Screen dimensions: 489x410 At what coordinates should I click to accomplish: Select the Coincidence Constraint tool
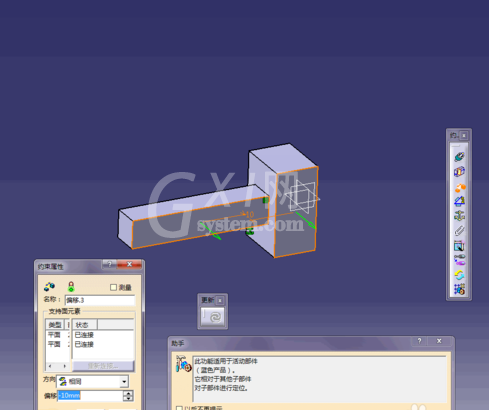pos(459,157)
